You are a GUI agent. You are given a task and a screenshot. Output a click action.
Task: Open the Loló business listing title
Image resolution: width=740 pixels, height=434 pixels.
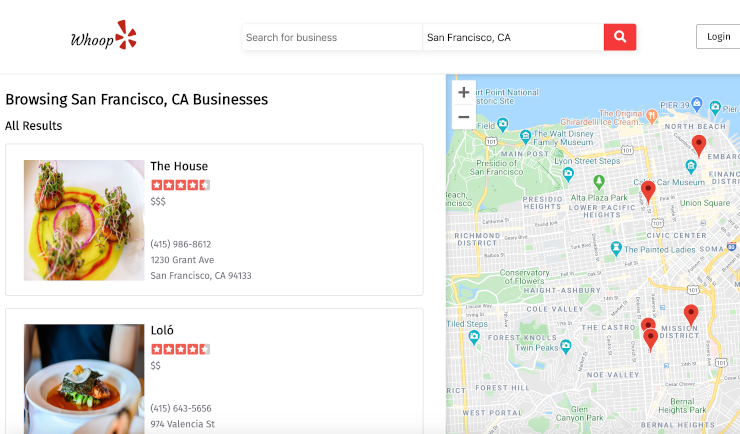click(162, 330)
